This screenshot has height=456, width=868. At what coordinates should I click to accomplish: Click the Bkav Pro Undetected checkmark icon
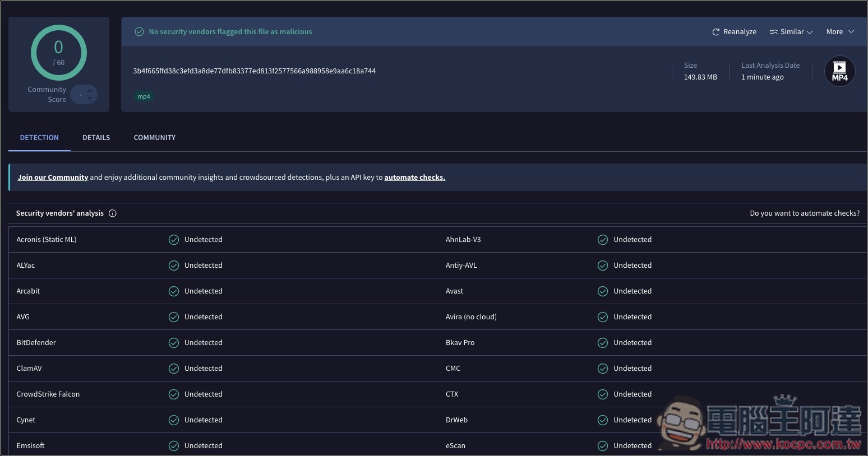pos(603,343)
